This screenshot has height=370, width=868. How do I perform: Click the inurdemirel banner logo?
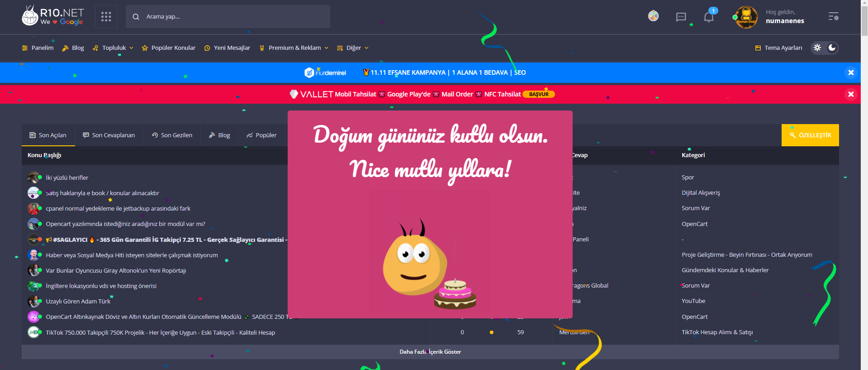[325, 72]
